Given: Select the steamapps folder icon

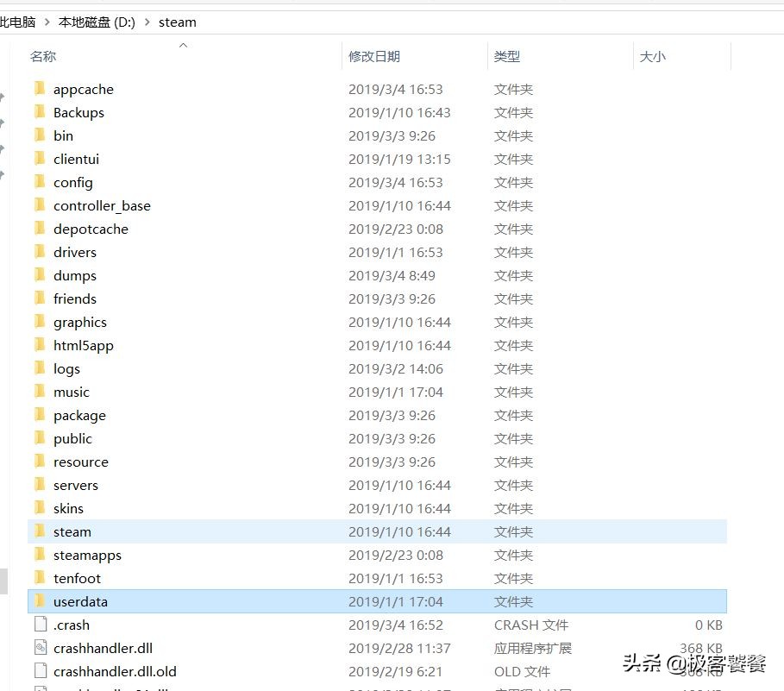Looking at the screenshot, I should click(40, 555).
